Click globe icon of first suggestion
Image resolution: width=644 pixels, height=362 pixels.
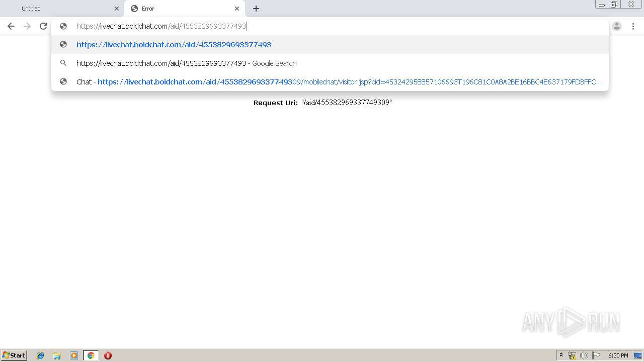coord(63,45)
